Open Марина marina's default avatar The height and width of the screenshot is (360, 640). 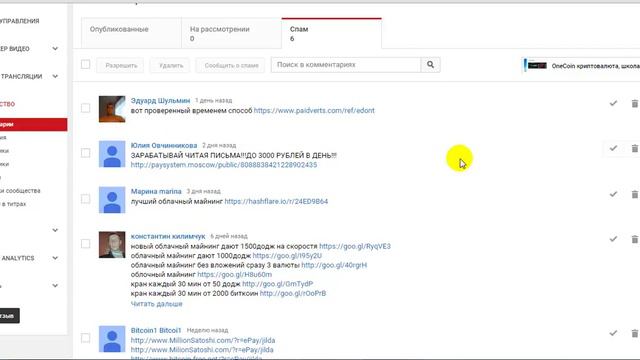pos(112,200)
